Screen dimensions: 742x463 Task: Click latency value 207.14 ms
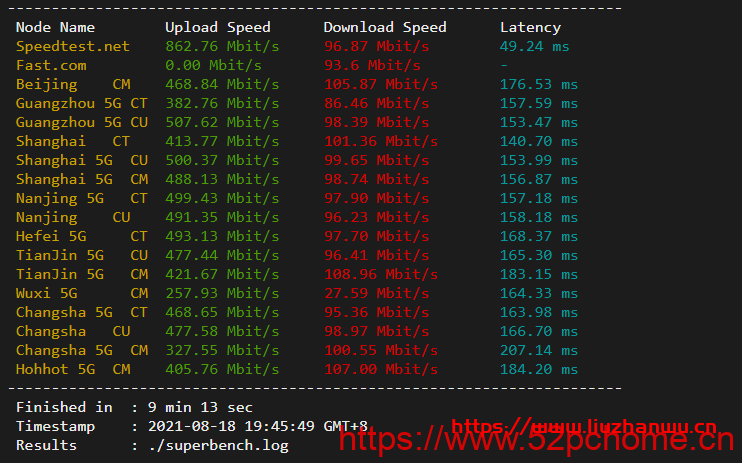pyautogui.click(x=539, y=350)
